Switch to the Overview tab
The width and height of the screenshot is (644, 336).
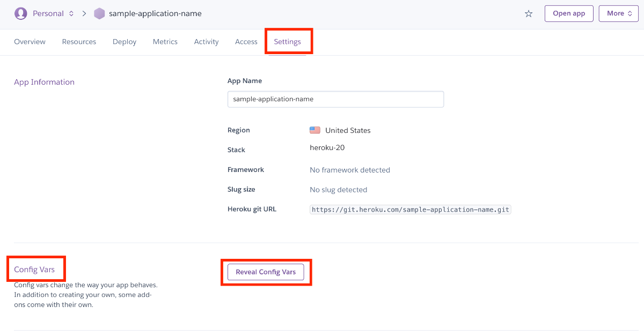coord(30,42)
